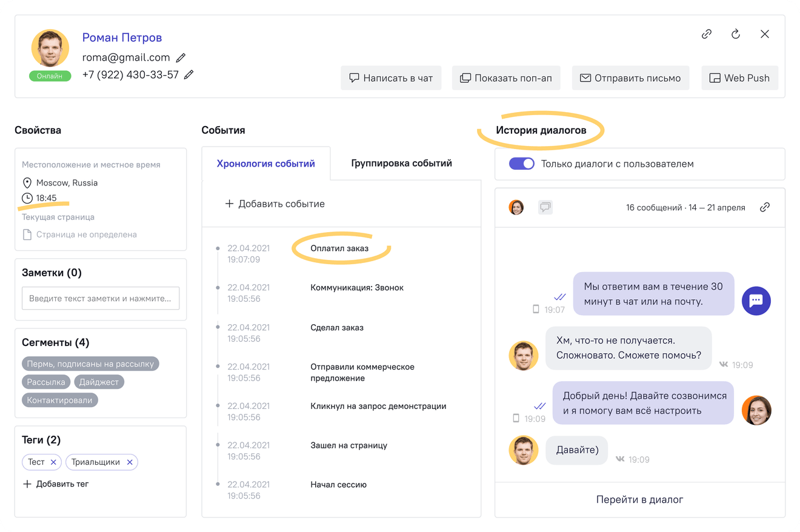Edit the phone number via the pencil icon
The height and width of the screenshot is (532, 800).
pyautogui.click(x=188, y=75)
